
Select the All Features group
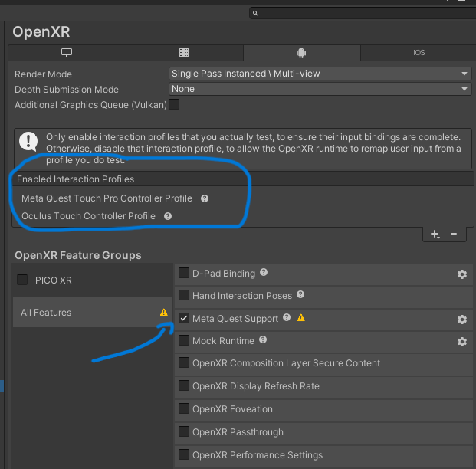(92, 312)
